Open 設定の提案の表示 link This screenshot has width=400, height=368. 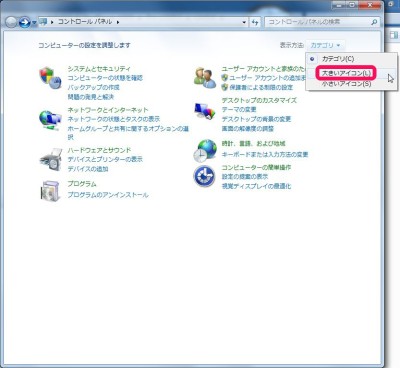245,176
